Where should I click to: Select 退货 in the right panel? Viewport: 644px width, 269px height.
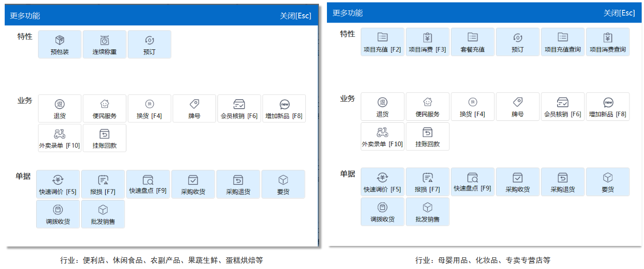pyautogui.click(x=382, y=107)
